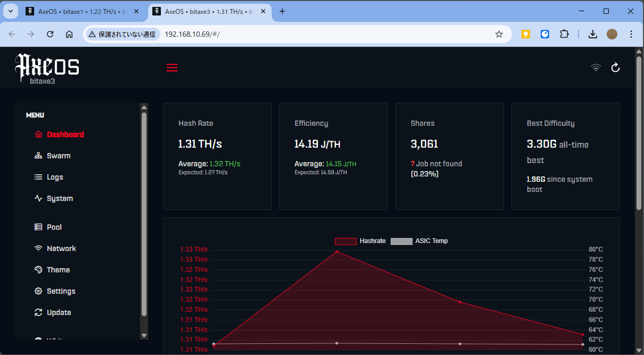Toggle Hashrate series in chart legend
This screenshot has height=355, width=644.
(x=360, y=241)
